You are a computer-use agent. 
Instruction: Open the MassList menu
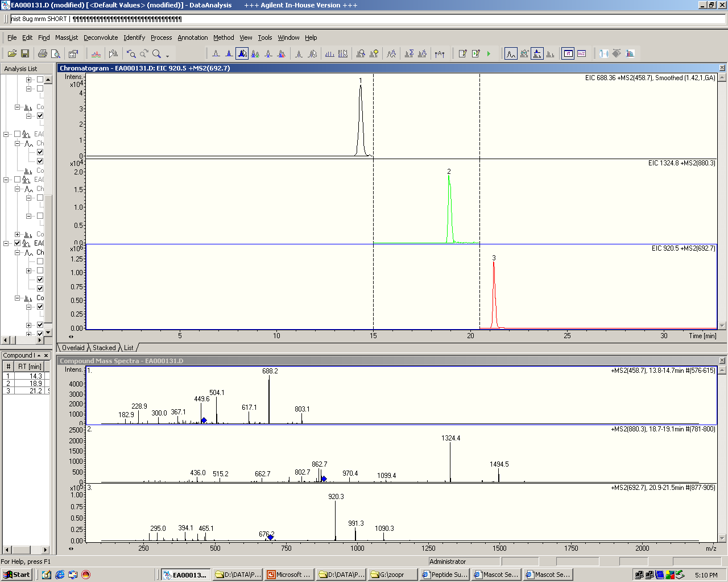coord(67,38)
